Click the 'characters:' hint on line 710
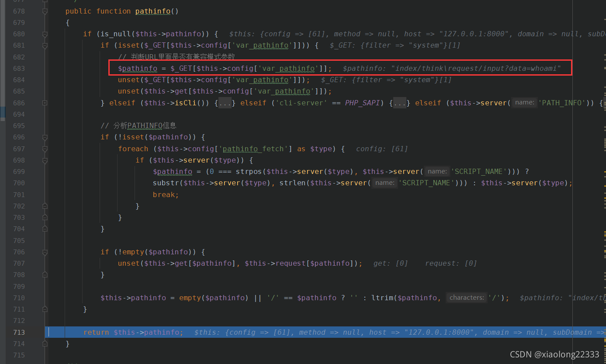This screenshot has width=606, height=364. [x=467, y=298]
